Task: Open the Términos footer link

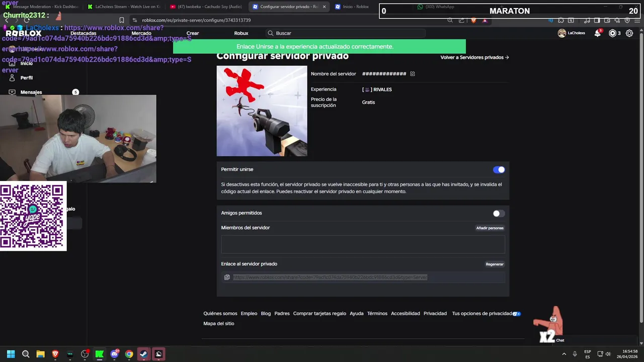Action: [377, 314]
